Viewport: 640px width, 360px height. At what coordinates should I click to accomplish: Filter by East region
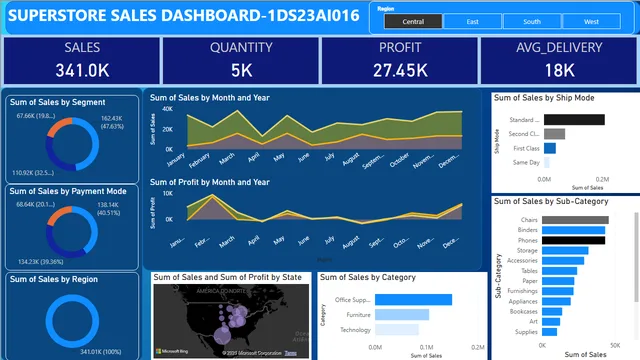[x=472, y=22]
